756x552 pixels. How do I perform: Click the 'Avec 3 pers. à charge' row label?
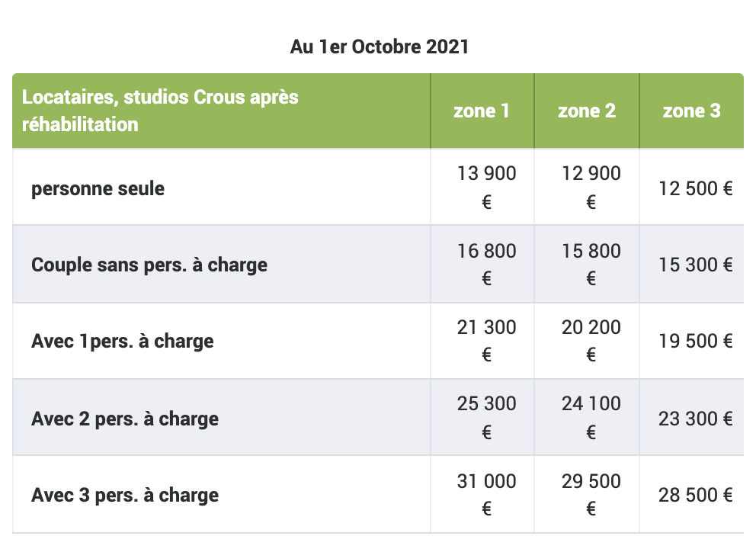coord(125,495)
